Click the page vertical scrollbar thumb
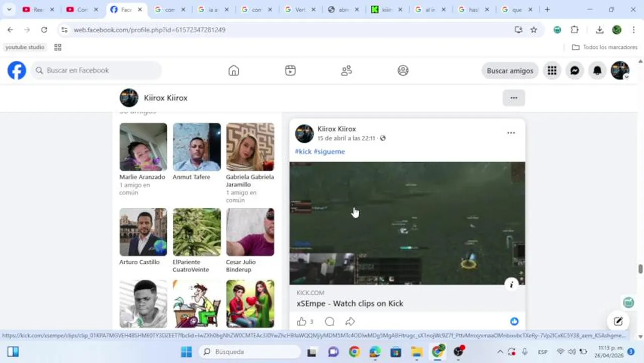 coord(640,269)
